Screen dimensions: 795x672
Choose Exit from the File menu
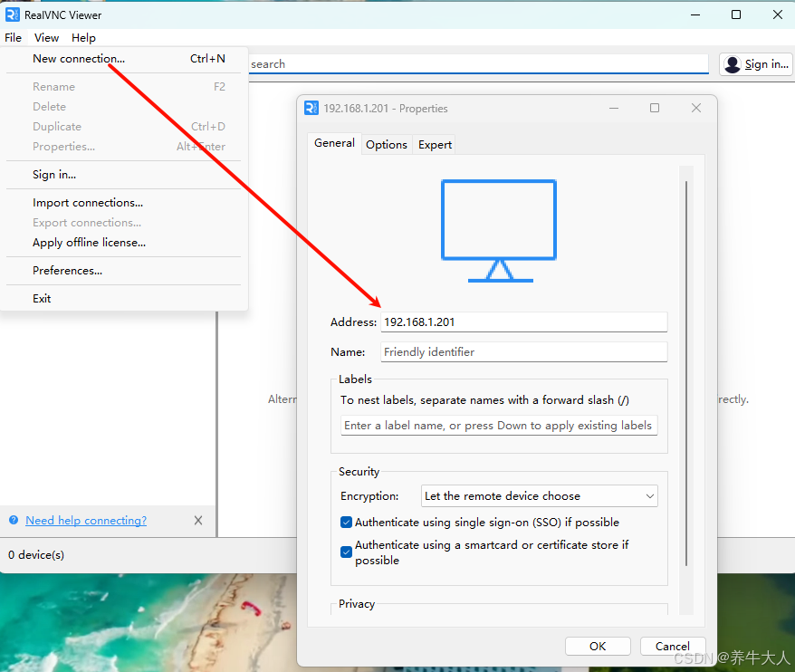[x=124, y=299]
